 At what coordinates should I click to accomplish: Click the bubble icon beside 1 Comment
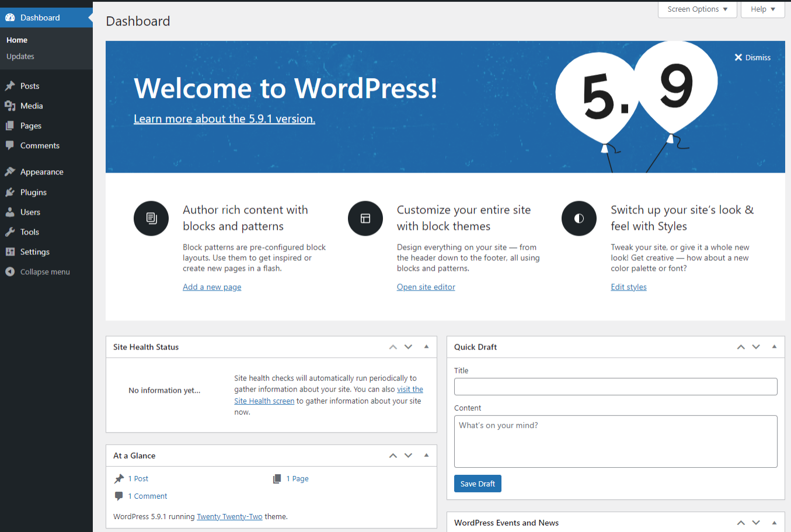click(x=119, y=496)
